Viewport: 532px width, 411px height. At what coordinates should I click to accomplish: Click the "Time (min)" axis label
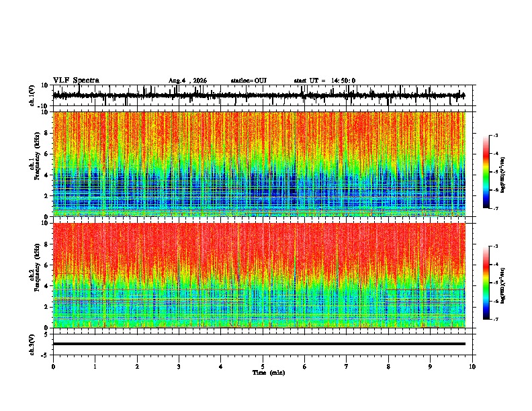[x=269, y=373]
